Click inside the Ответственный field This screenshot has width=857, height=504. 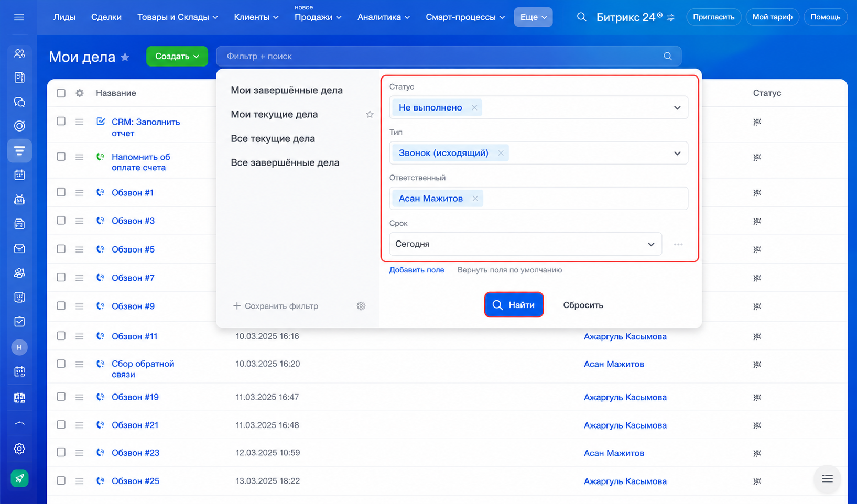(x=538, y=199)
